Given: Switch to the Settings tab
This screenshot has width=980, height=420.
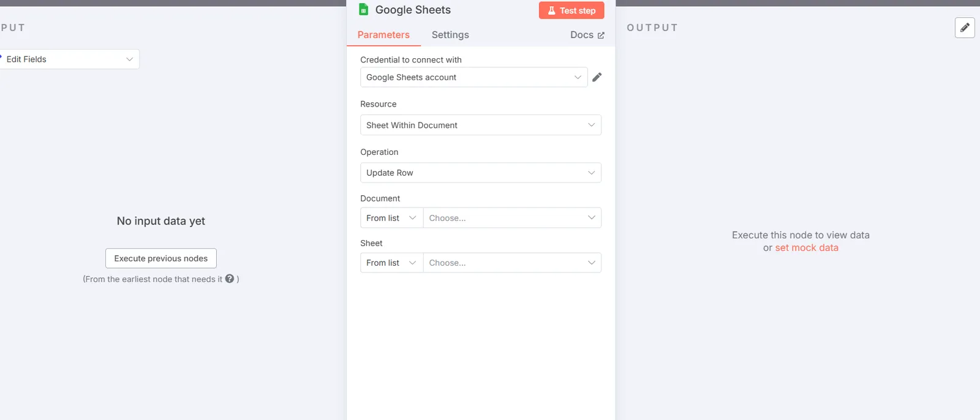Looking at the screenshot, I should [450, 35].
